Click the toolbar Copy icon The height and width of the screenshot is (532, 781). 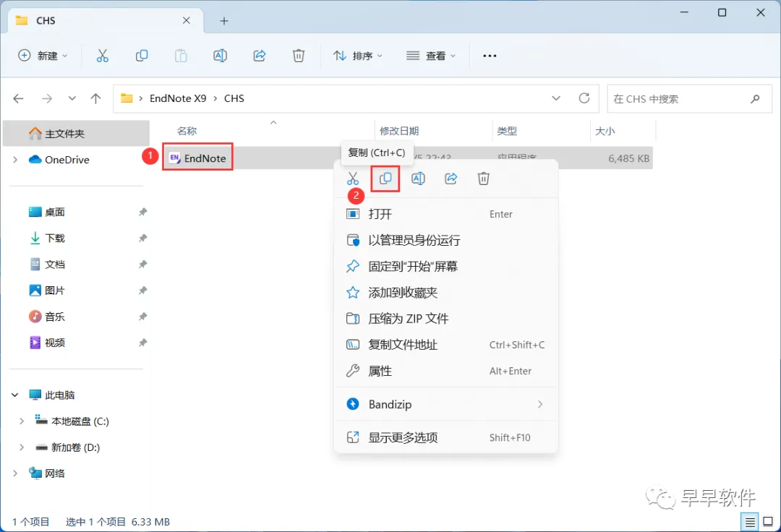coord(142,56)
